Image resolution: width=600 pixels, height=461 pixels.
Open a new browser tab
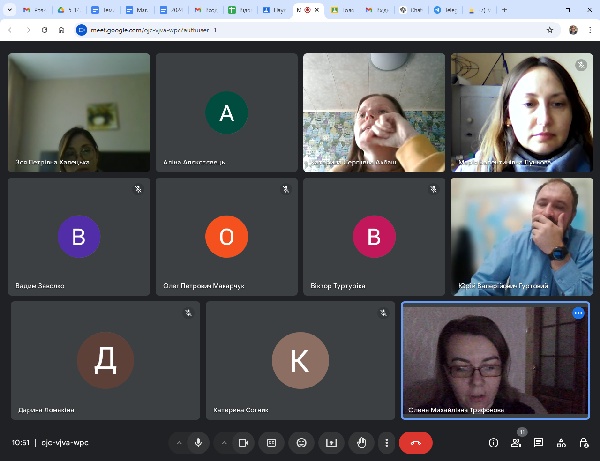tap(504, 9)
